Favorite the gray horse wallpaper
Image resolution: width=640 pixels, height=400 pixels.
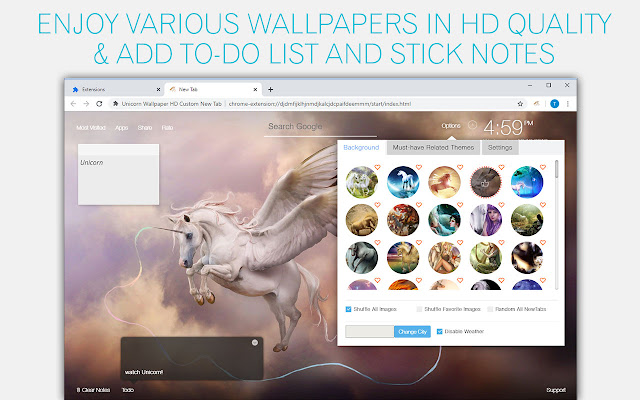tap(378, 242)
